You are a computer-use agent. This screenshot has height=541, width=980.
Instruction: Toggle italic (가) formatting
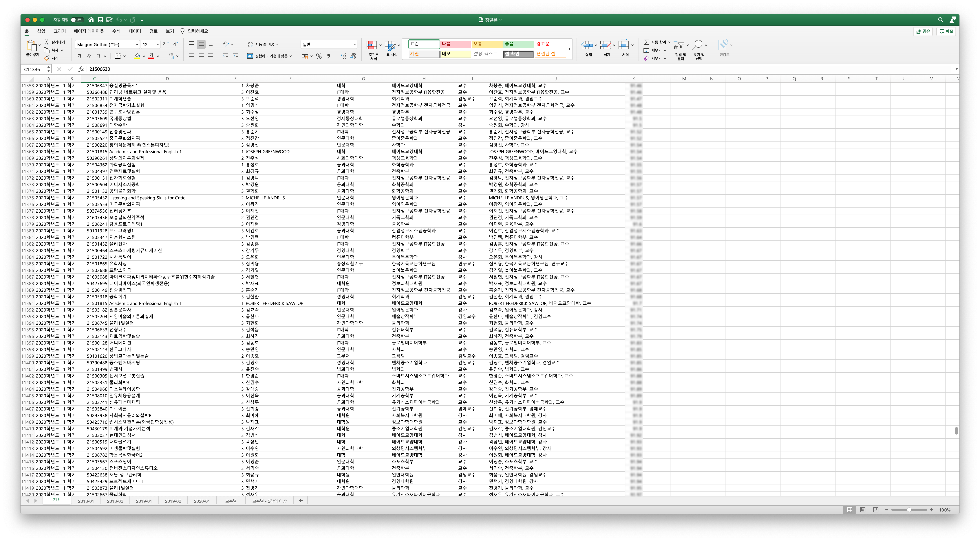pyautogui.click(x=89, y=56)
